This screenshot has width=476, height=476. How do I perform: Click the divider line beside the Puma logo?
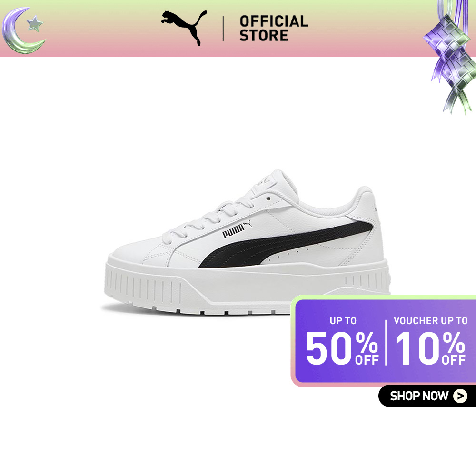point(223,29)
